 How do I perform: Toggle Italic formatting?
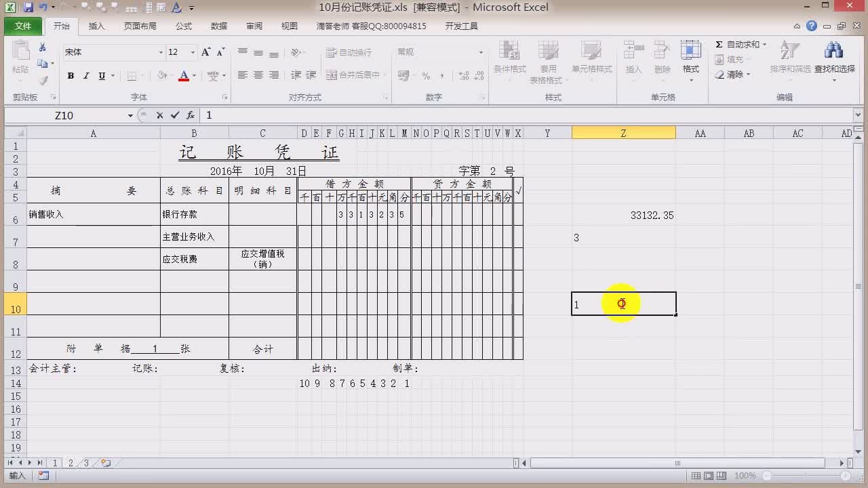86,76
